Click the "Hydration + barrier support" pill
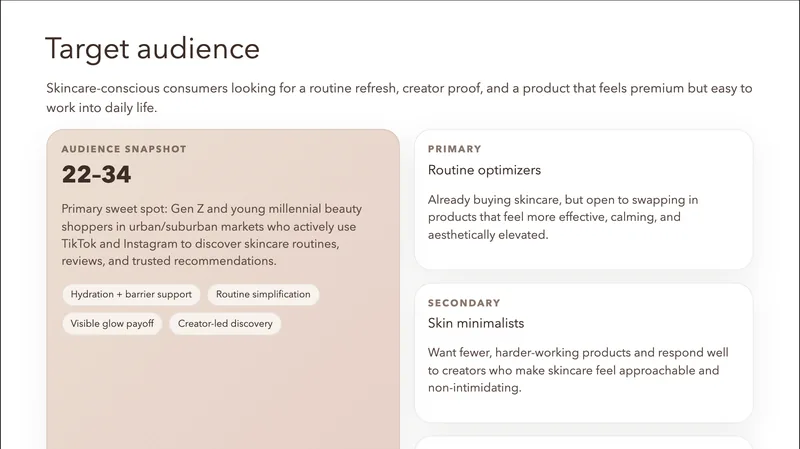The width and height of the screenshot is (800, 449). pyautogui.click(x=133, y=295)
